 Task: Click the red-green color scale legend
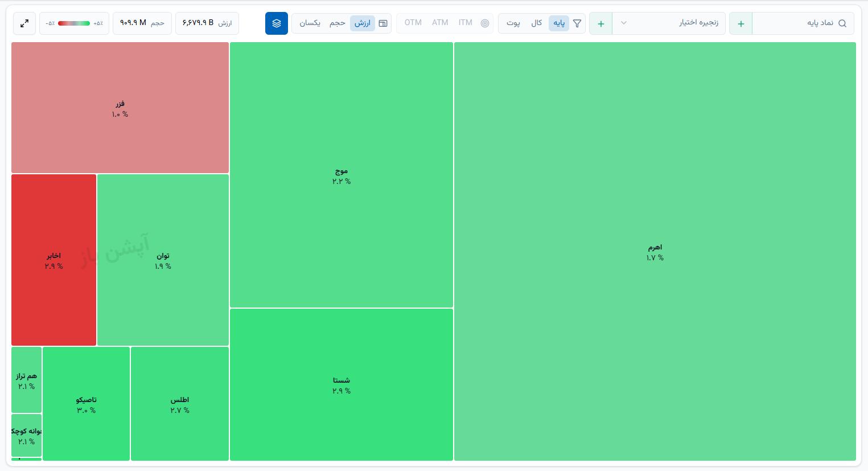tap(75, 23)
